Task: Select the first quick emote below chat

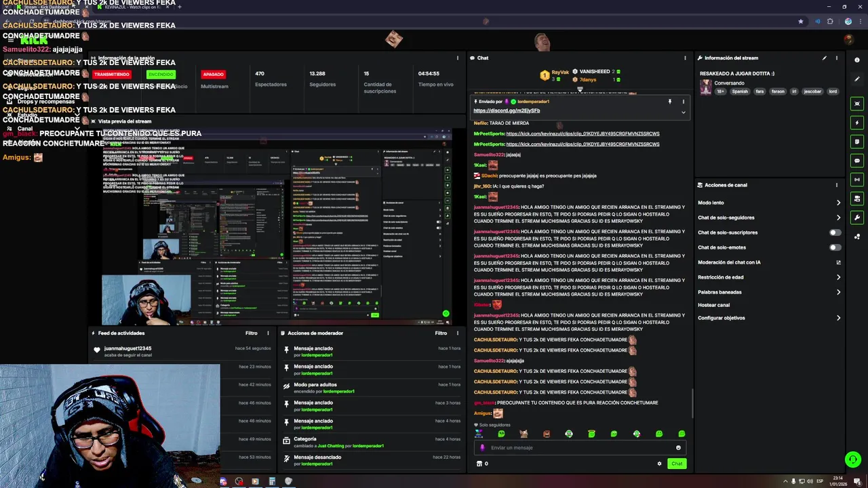Action: pyautogui.click(x=479, y=434)
